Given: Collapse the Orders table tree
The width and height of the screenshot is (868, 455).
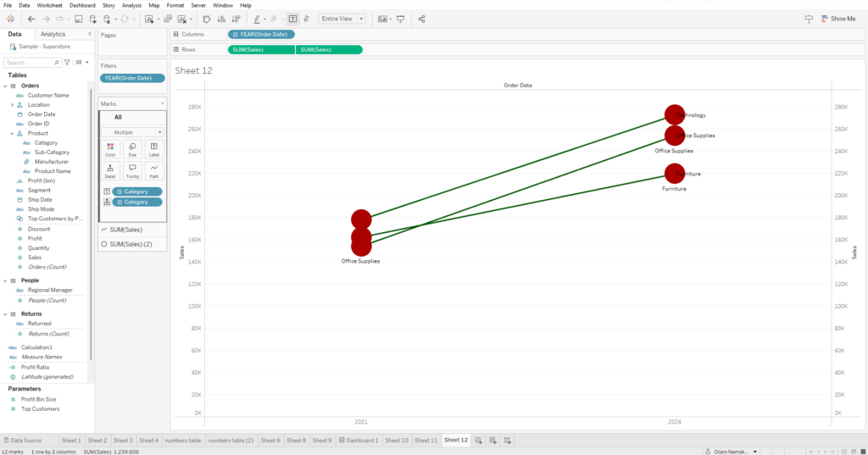Looking at the screenshot, I should click(x=6, y=86).
